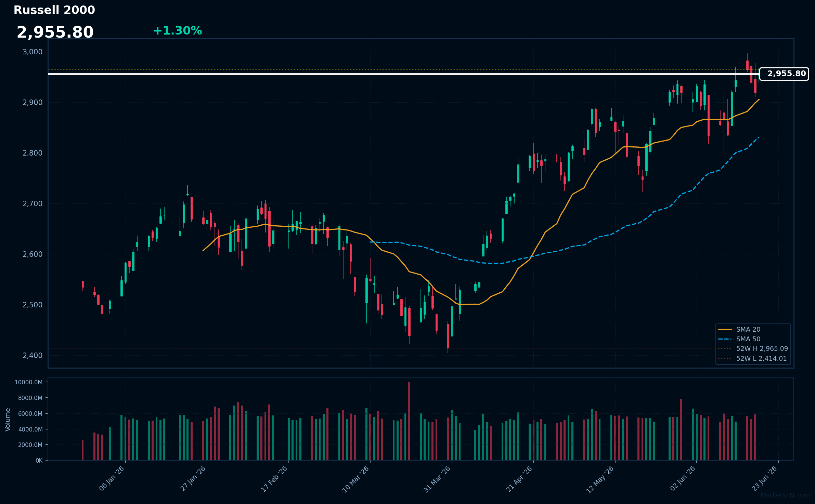The width and height of the screenshot is (815, 504).
Task: Click the 0K volume axis label
Action: [39, 461]
